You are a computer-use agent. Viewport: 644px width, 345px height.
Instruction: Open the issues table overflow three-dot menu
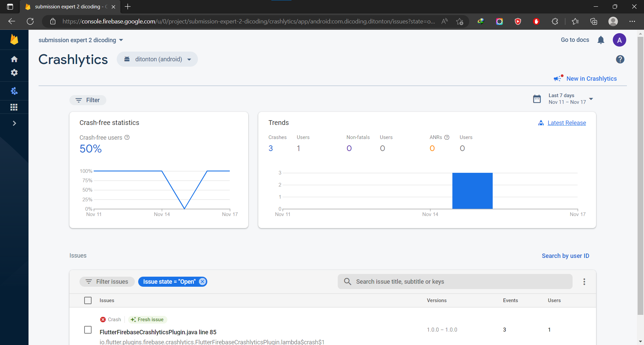(x=584, y=281)
